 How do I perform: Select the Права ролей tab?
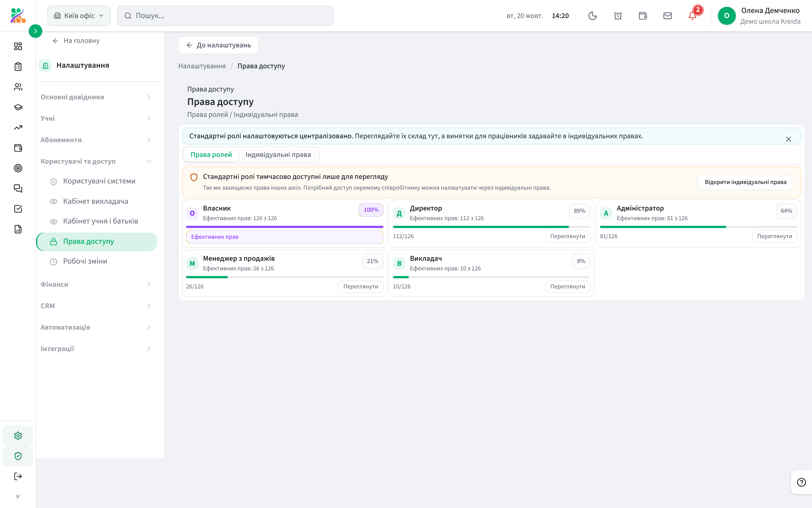211,155
